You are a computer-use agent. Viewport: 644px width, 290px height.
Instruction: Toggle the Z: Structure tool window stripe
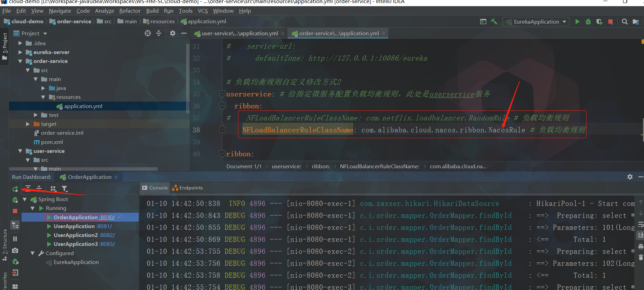coord(4,245)
